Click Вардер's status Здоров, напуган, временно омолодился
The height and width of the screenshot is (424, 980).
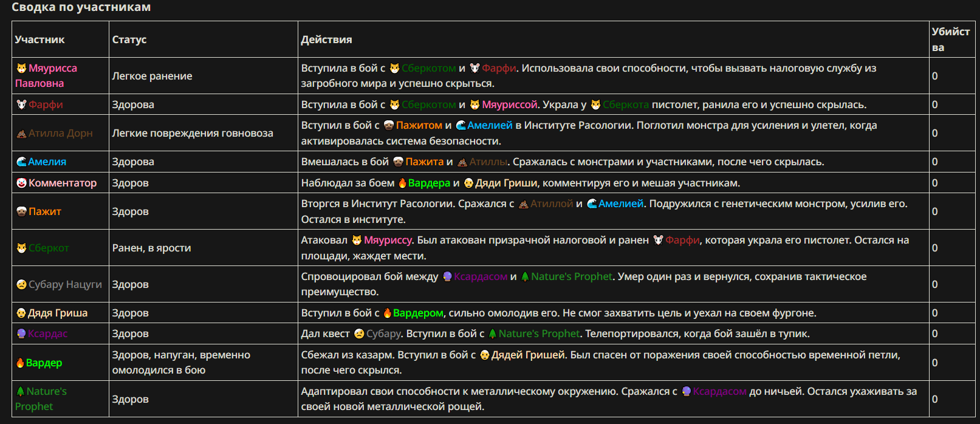[x=181, y=363]
